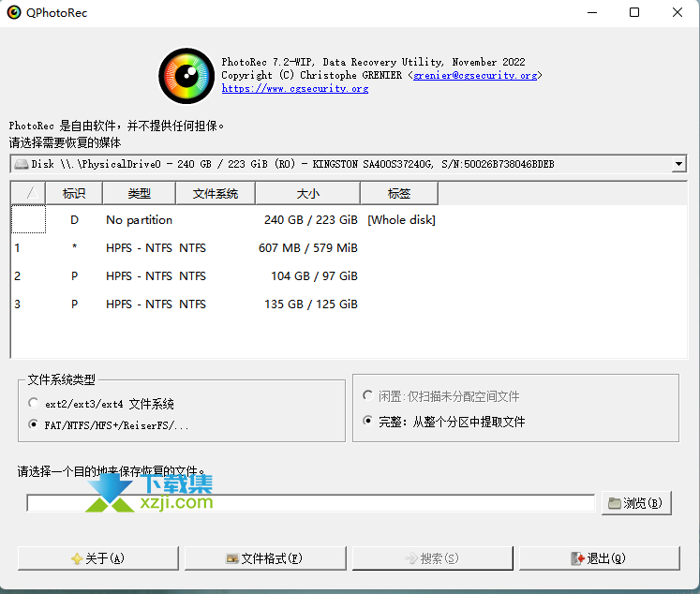Sort by the 大小 column header
The width and height of the screenshot is (700, 594).
click(307, 193)
